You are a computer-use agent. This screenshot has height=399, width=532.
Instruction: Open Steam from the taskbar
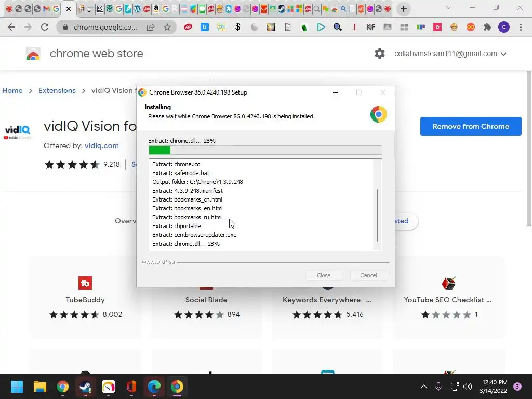coord(86,387)
